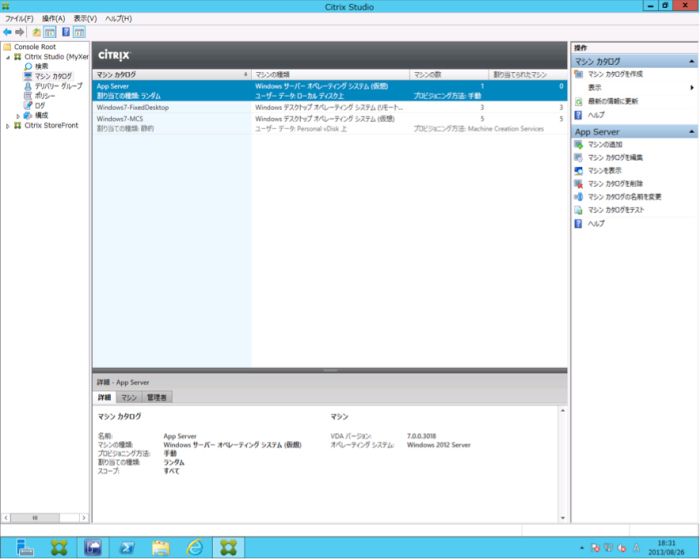Screen dimensions: 700x559
Task: Click the Forward arrow toolbar icon
Action: [20, 32]
